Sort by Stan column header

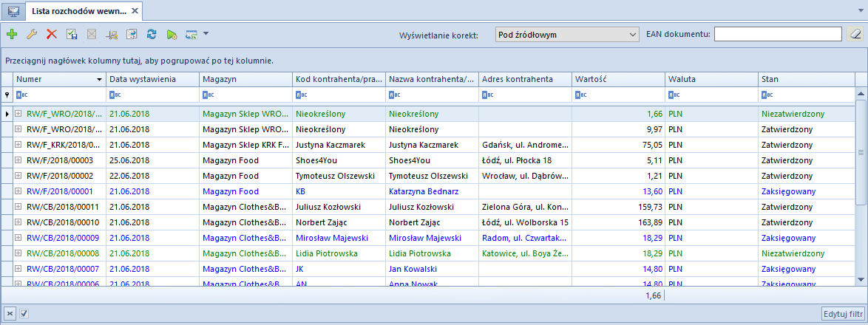coord(807,79)
